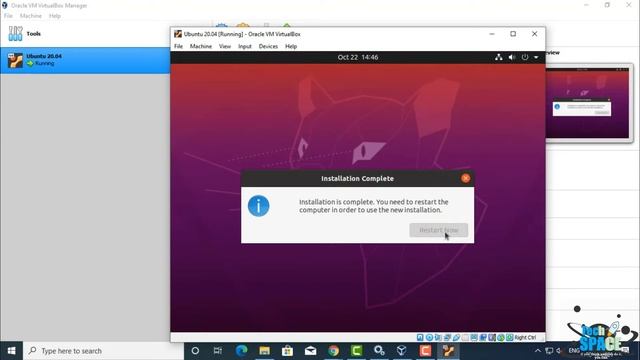The image size is (640, 360).
Task: Open green Camtasia icon on taskbar
Action: pos(356,351)
